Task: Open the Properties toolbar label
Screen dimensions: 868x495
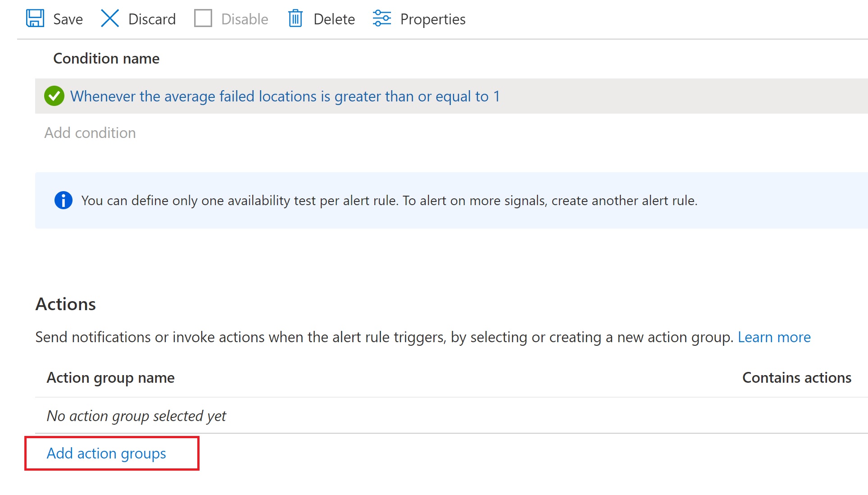Action: pos(432,19)
